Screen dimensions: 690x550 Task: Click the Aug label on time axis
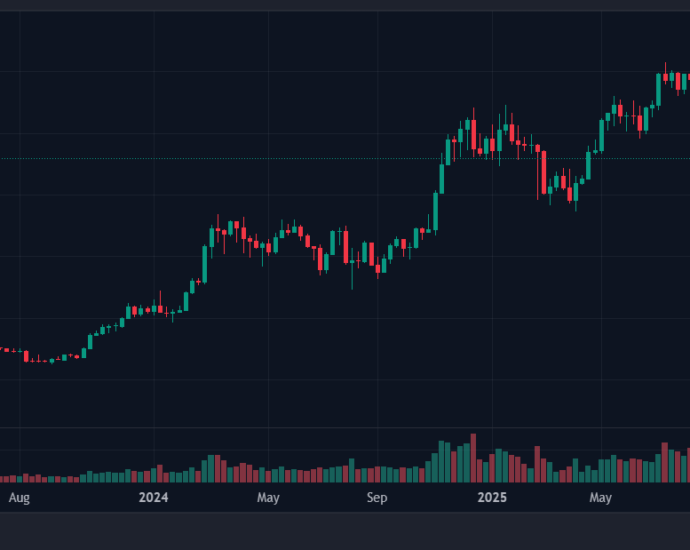pyautogui.click(x=19, y=497)
